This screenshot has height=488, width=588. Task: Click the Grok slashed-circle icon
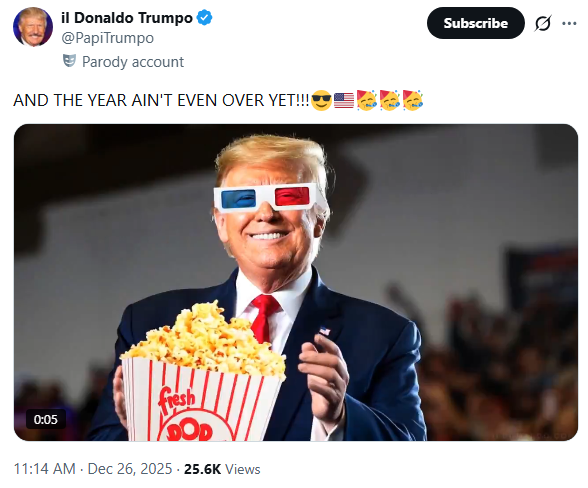coord(543,23)
